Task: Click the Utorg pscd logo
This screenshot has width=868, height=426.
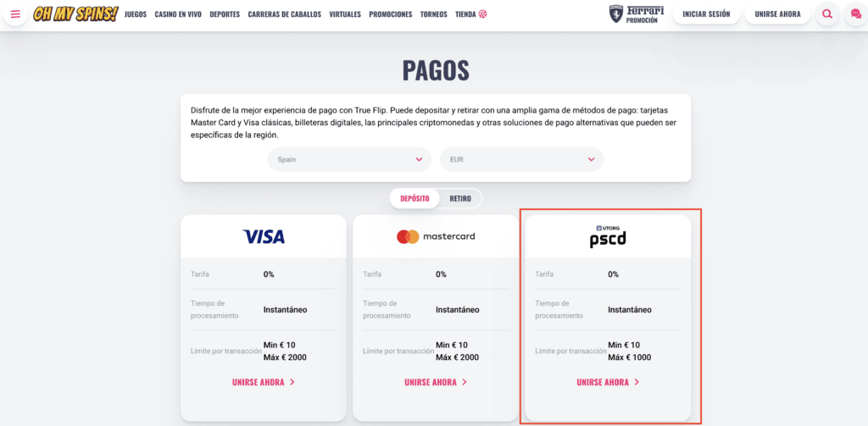Action: [608, 236]
